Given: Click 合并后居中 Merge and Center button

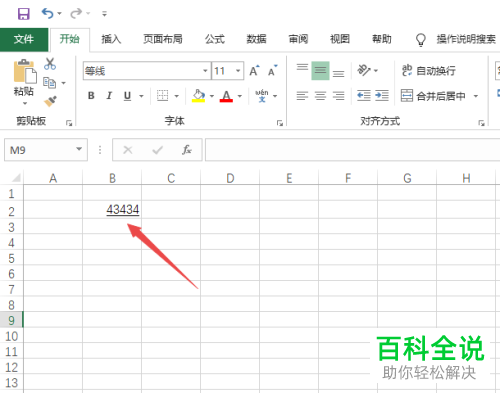Looking at the screenshot, I should pyautogui.click(x=433, y=96).
